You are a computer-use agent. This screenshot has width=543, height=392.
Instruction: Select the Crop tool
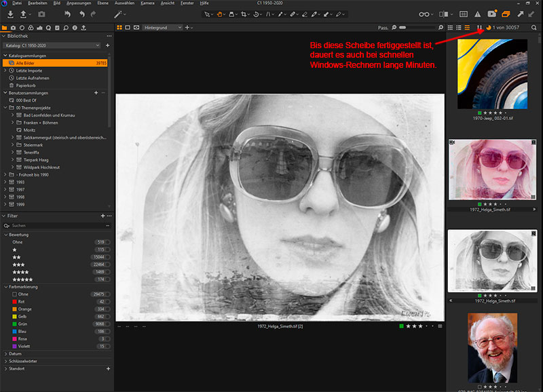click(x=244, y=14)
